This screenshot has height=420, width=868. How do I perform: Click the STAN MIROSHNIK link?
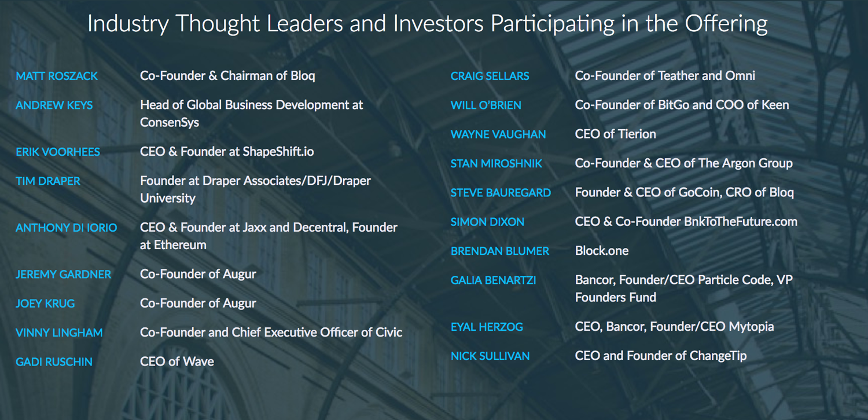(x=496, y=163)
